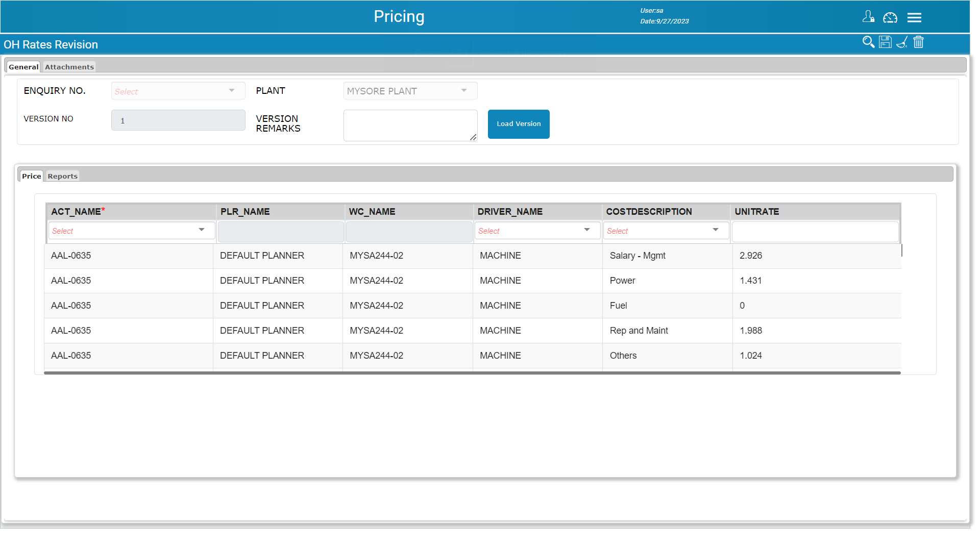Switch to the Attachments tab
The height and width of the screenshot is (551, 980).
click(69, 67)
